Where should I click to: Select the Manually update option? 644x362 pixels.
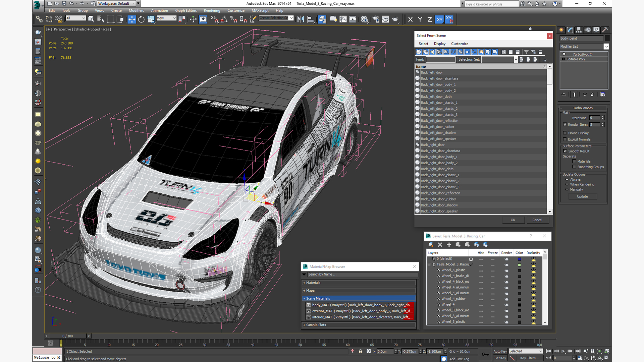pyautogui.click(x=567, y=189)
